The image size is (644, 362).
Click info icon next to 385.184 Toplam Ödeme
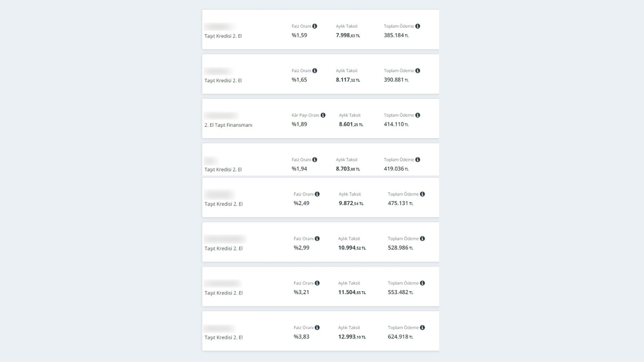click(x=418, y=26)
